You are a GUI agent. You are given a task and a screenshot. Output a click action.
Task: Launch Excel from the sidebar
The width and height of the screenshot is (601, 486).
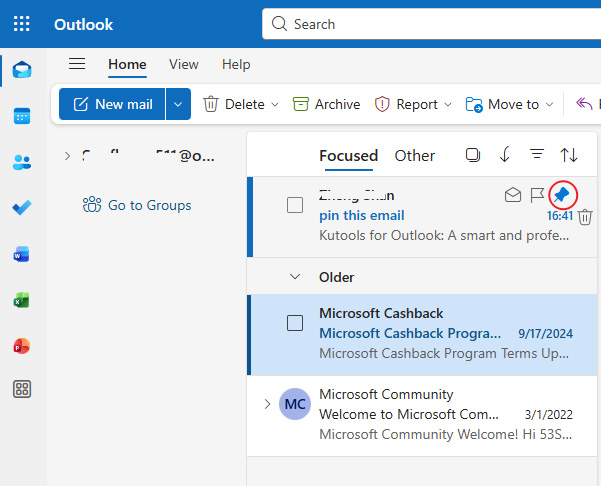coord(21,300)
